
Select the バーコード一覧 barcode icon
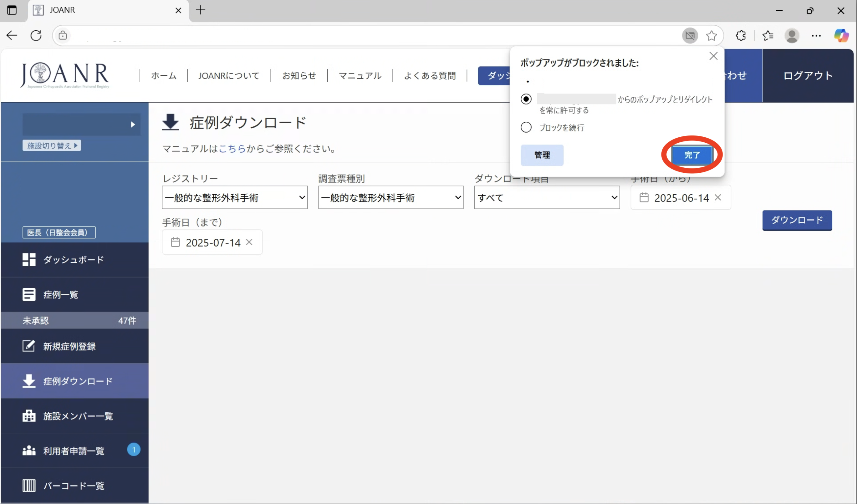coord(29,485)
